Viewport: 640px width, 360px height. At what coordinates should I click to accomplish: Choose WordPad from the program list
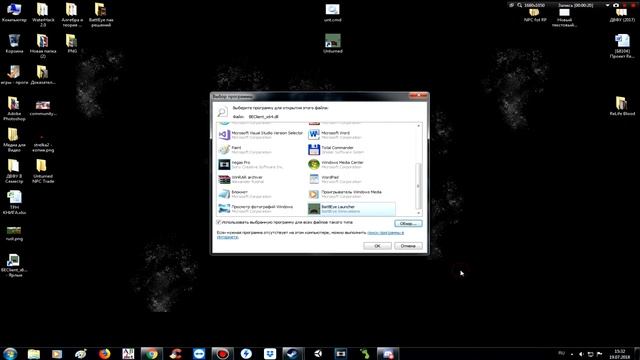point(351,179)
